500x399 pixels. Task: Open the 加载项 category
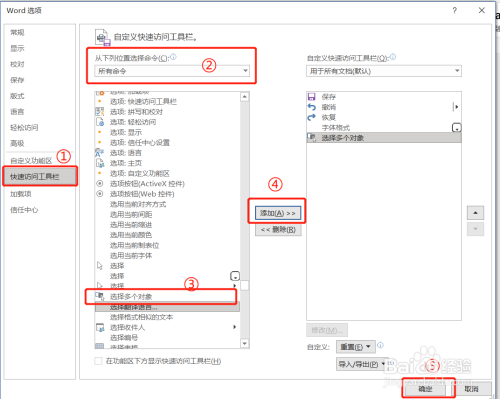[21, 194]
